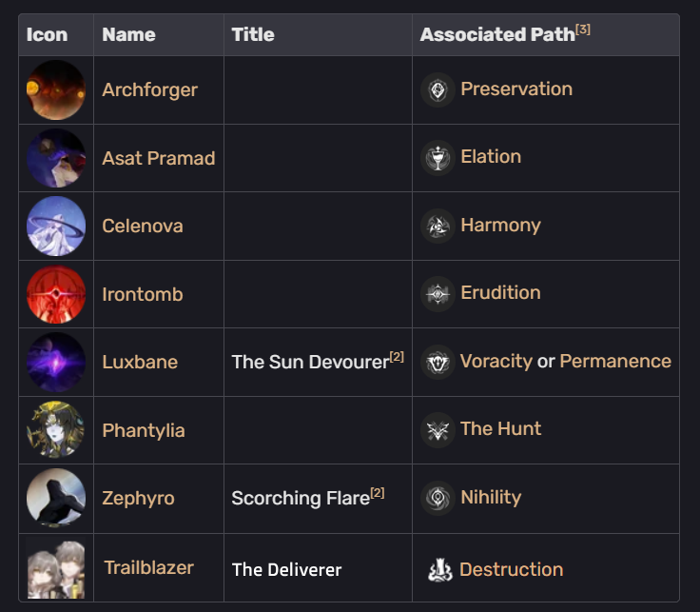Click the Erudition path icon
Screen dimensions: 700x612
[x=437, y=294]
